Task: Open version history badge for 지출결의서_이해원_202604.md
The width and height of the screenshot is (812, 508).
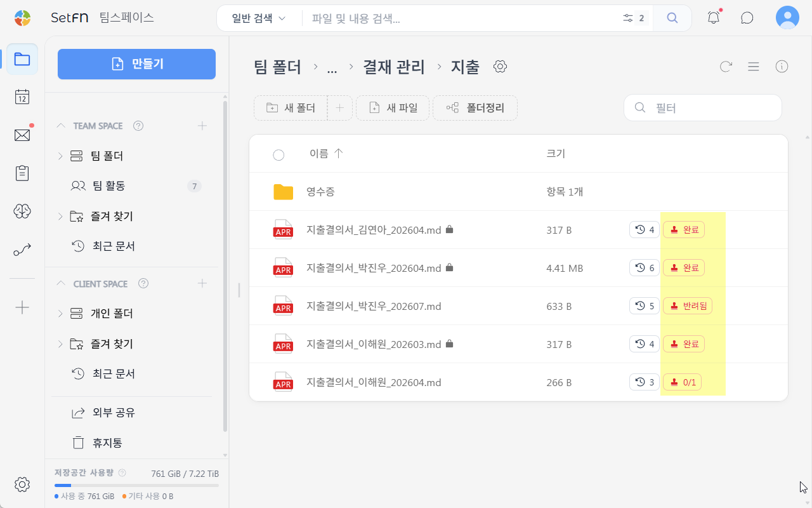Action: tap(644, 382)
